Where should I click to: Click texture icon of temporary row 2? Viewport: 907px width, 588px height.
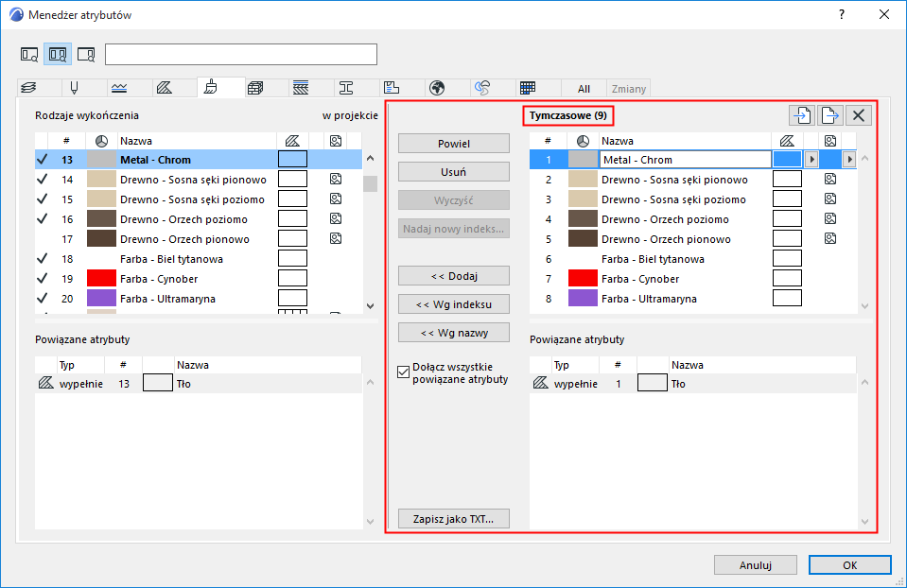(830, 180)
